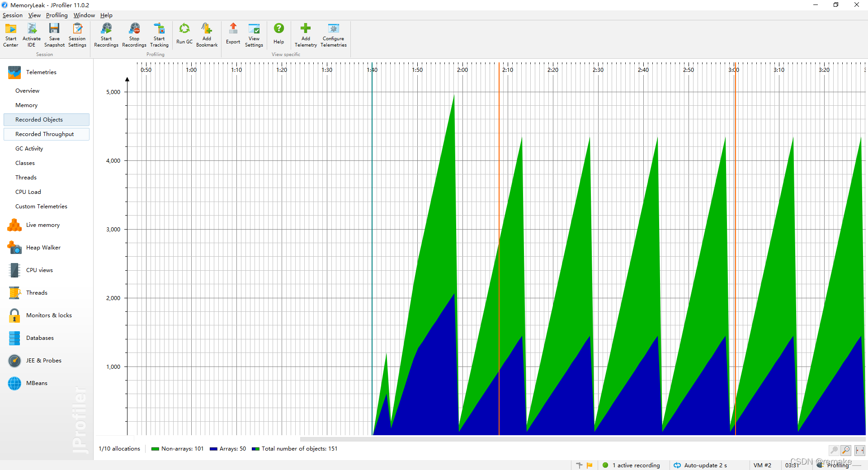Click the Total number of objects swatch
Screen dimensions: 868x470
255,449
